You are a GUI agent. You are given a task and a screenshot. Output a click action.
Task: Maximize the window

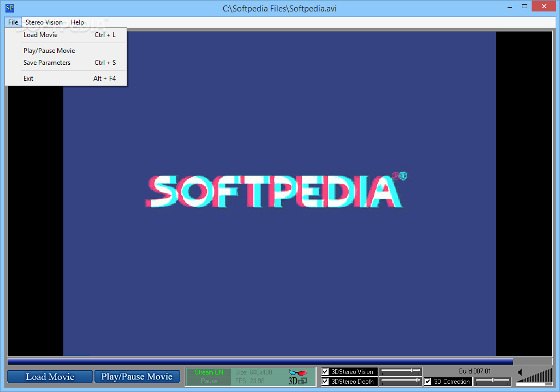[525, 7]
